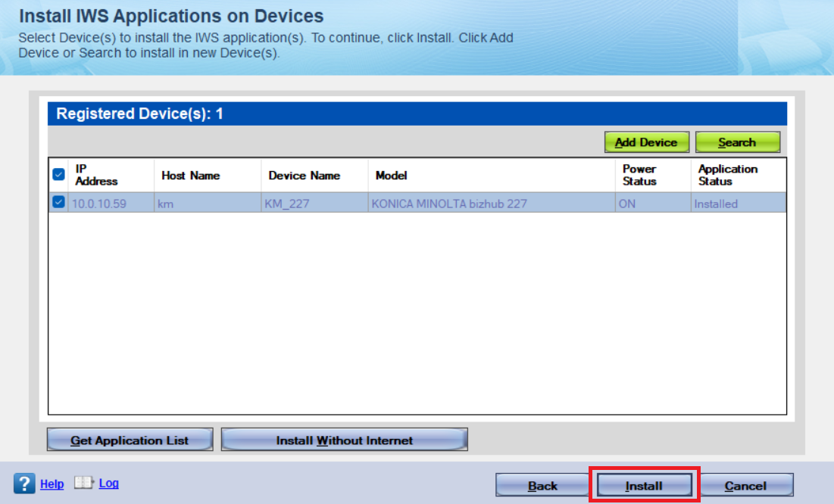Cancel the installation wizard
This screenshot has height=504, width=834.
pyautogui.click(x=745, y=486)
